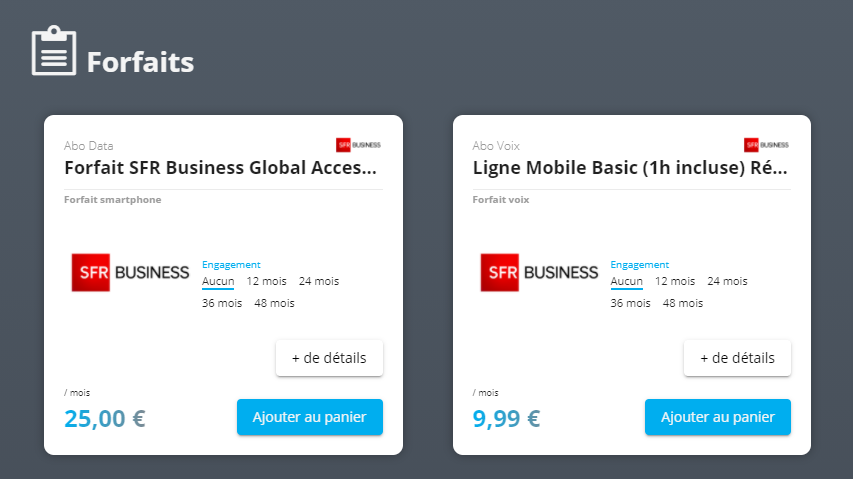This screenshot has height=479, width=853.
Task: Click the Forfaits clipboard icon
Action: [x=54, y=50]
